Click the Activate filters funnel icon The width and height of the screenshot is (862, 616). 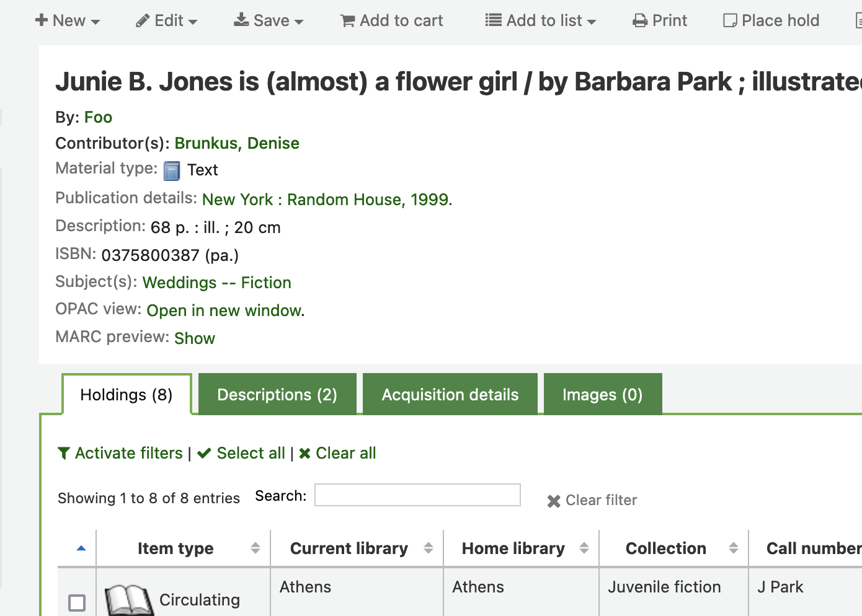click(x=63, y=454)
